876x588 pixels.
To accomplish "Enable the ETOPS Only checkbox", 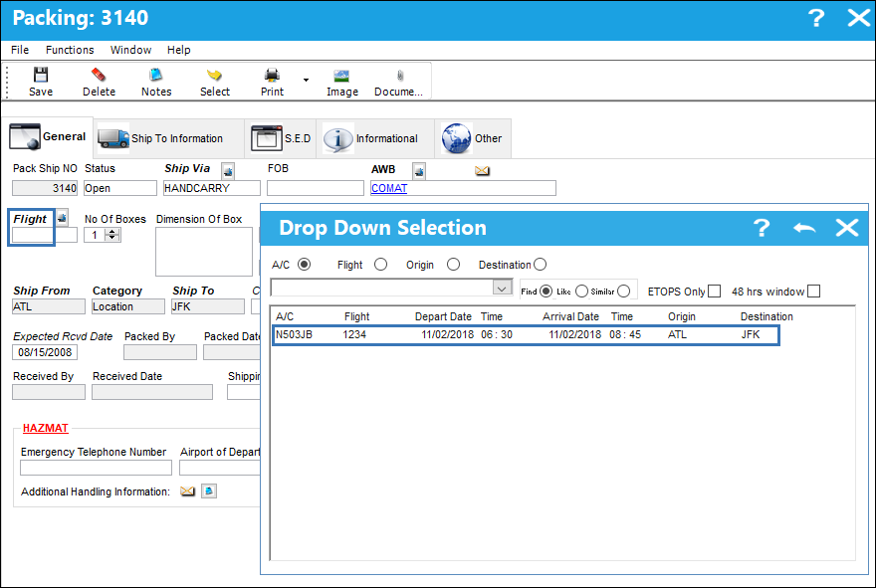I will tap(714, 292).
